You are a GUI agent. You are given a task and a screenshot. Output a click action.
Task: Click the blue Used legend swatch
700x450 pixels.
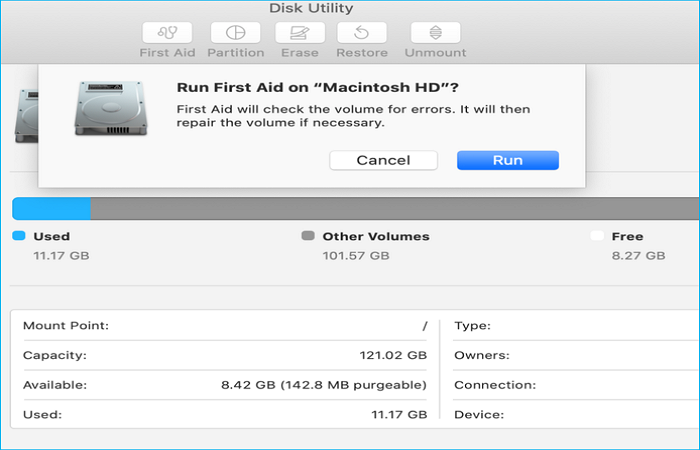click(x=19, y=237)
